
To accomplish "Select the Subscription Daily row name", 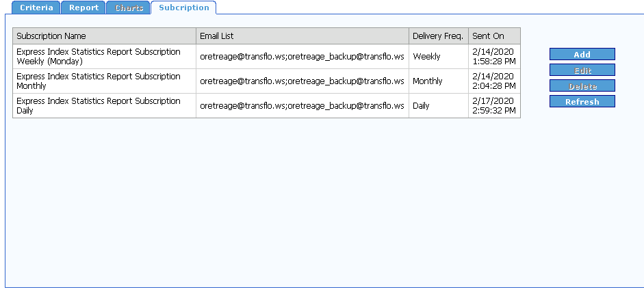I will coord(99,106).
